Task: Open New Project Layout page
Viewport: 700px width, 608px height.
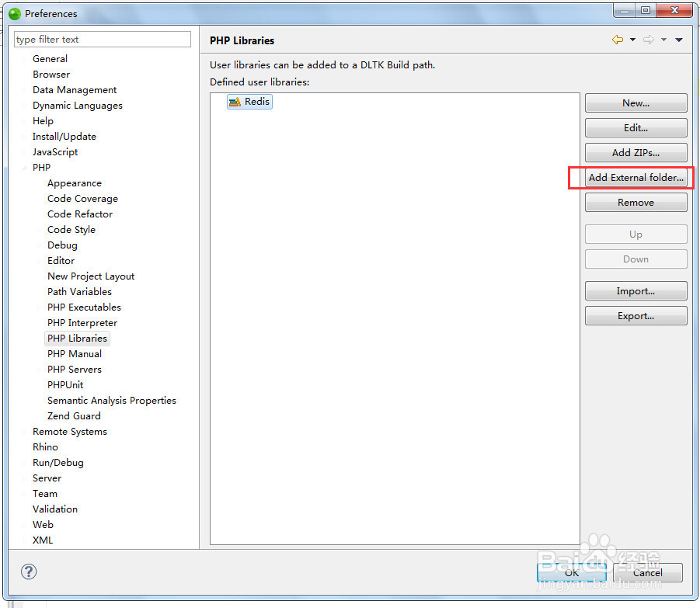Action: [x=91, y=276]
